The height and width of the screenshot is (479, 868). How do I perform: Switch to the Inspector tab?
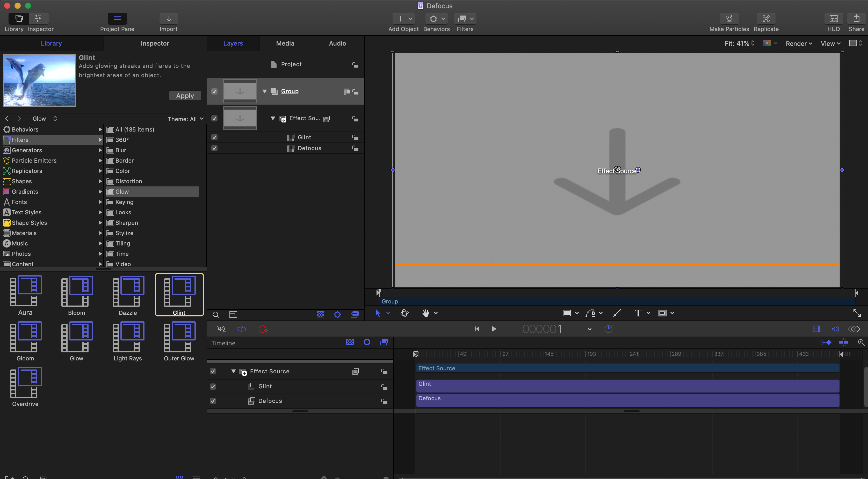(x=155, y=43)
